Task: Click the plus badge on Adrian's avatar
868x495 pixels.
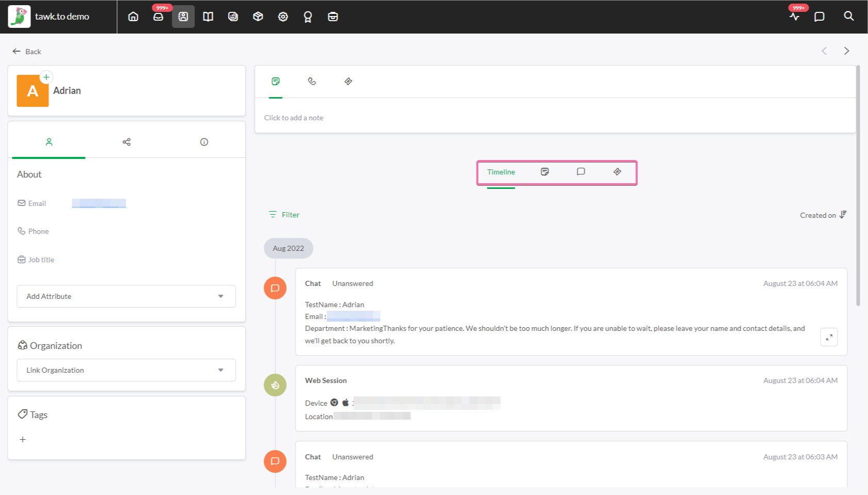Action: 46,77
